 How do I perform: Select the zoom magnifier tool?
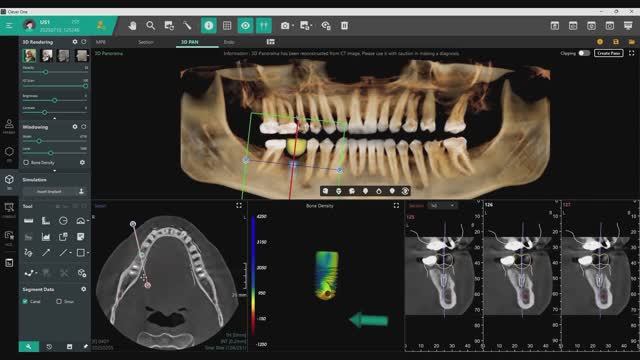(x=151, y=26)
